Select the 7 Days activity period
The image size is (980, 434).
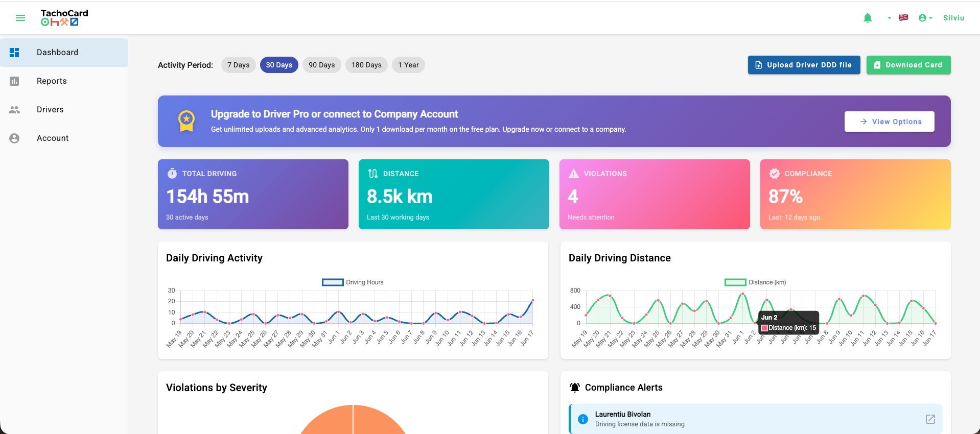pyautogui.click(x=239, y=65)
